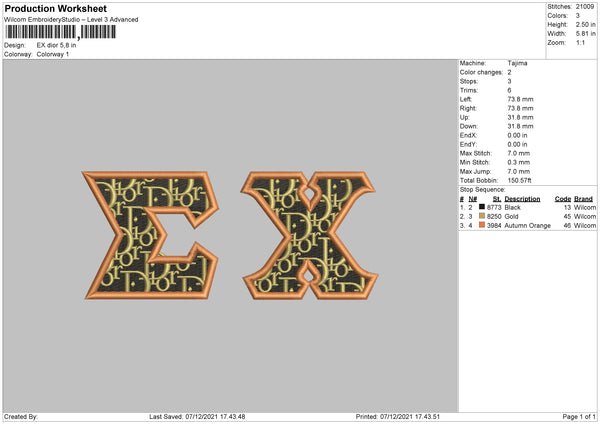Image resolution: width=600 pixels, height=424 pixels.
Task: Click the Zoom value 1:1
Action: [x=580, y=43]
